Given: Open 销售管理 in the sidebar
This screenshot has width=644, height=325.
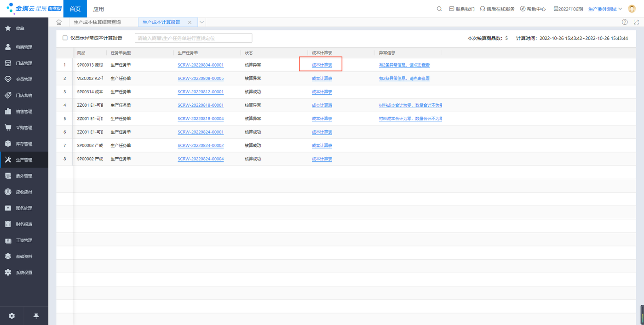Looking at the screenshot, I should click(x=24, y=111).
